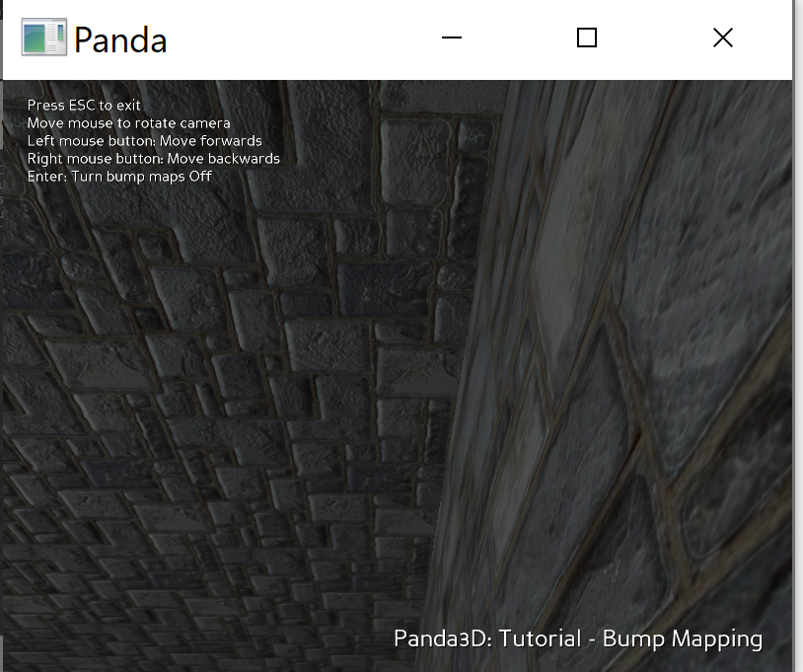Click "Left mouse button: Move forwards" text

click(x=144, y=141)
